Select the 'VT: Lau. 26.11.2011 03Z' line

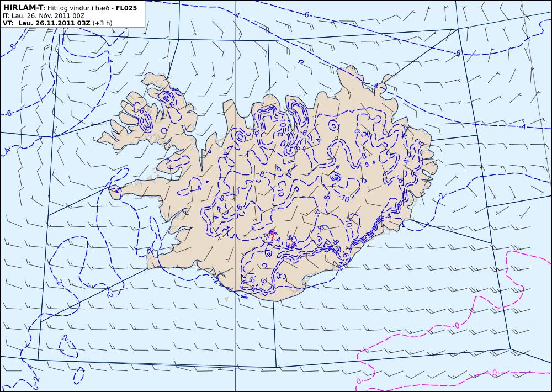(x=46, y=23)
